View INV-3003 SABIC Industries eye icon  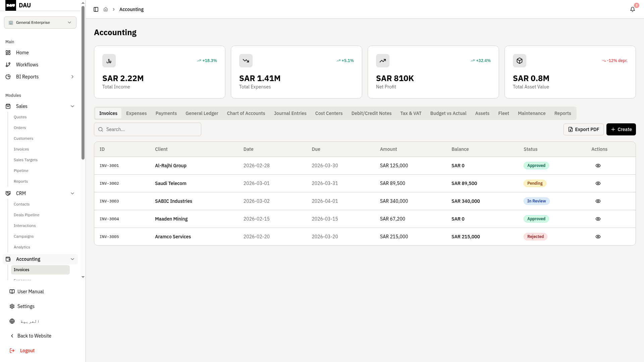(x=598, y=201)
